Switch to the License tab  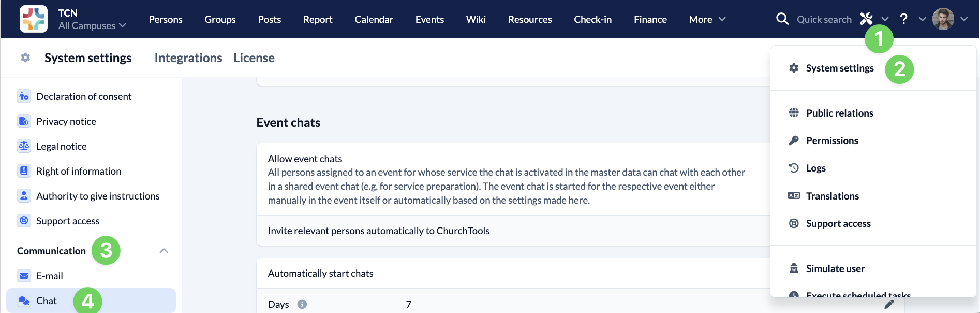tap(254, 58)
